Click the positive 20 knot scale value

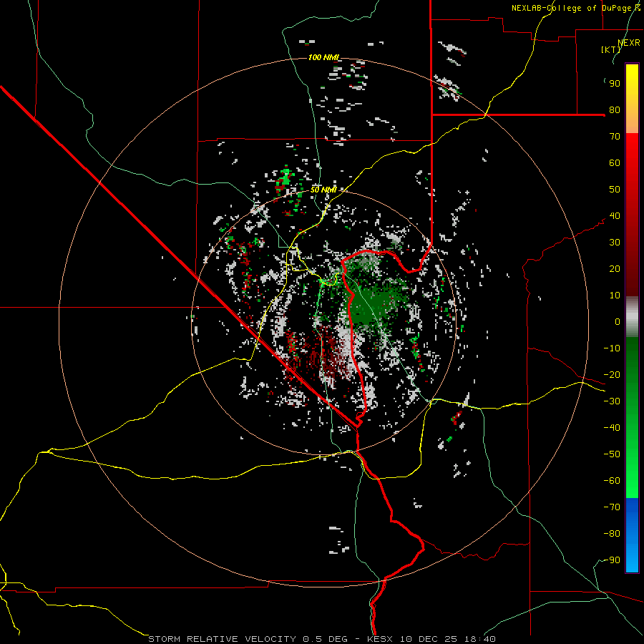[615, 269]
